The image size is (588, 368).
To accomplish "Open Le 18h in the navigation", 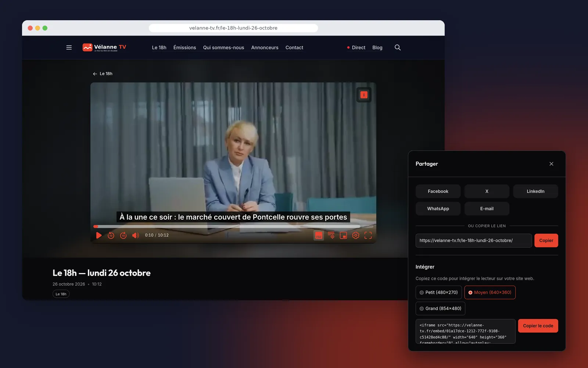I will click(159, 47).
